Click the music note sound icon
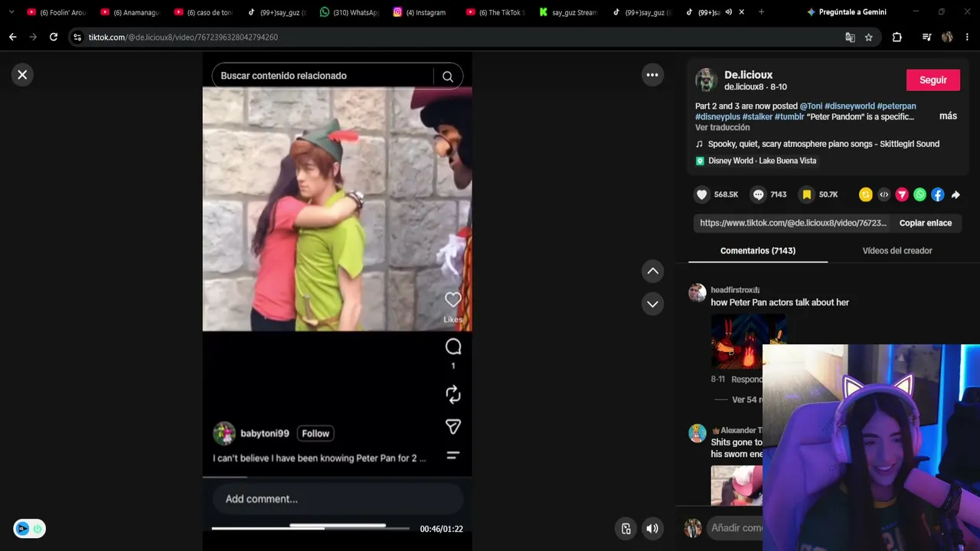980x551 pixels. pyautogui.click(x=699, y=144)
